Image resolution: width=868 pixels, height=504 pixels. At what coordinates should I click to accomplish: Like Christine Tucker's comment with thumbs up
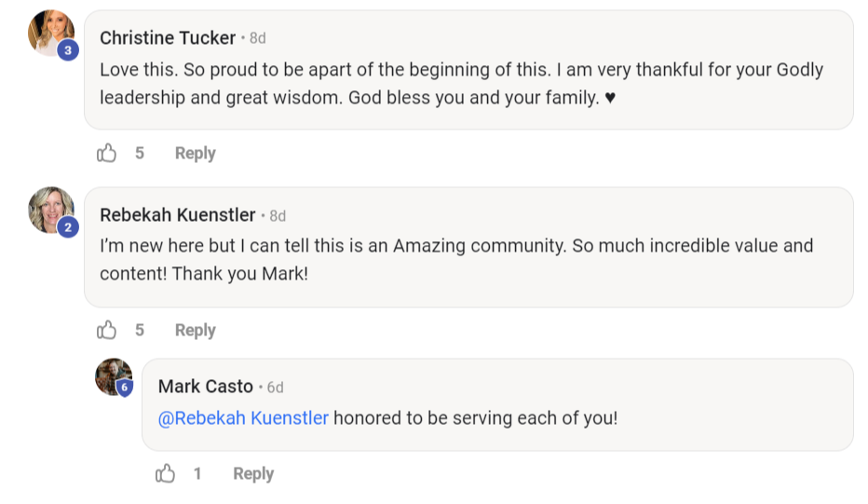(107, 153)
